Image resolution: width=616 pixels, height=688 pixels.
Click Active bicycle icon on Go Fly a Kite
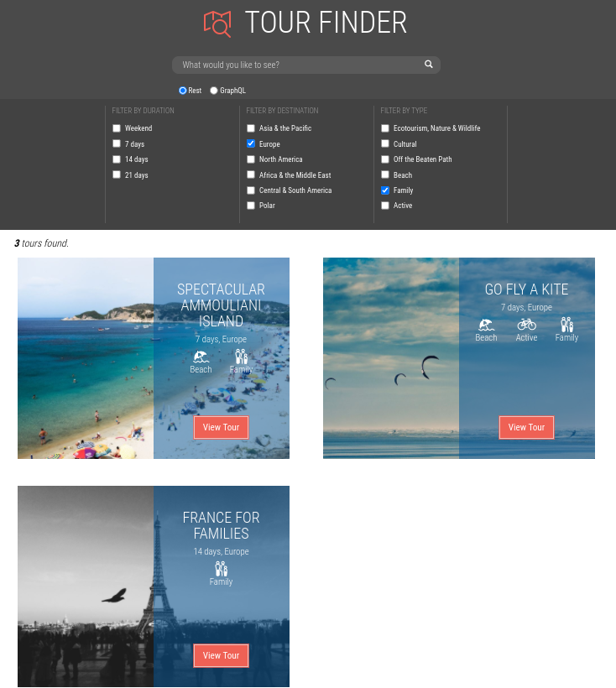pyautogui.click(x=526, y=325)
